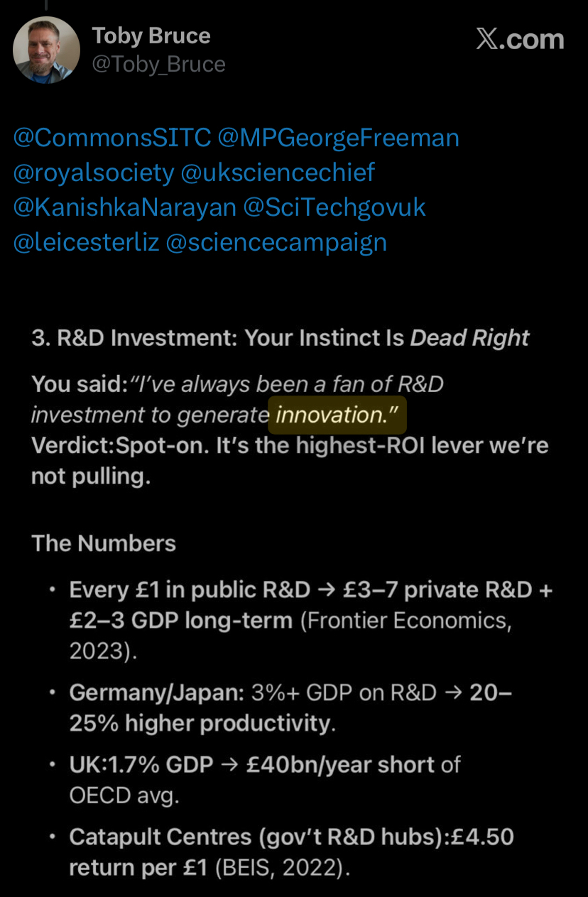Click the "UK:1.7% GDP" bullet
588x897 pixels.
(x=264, y=778)
